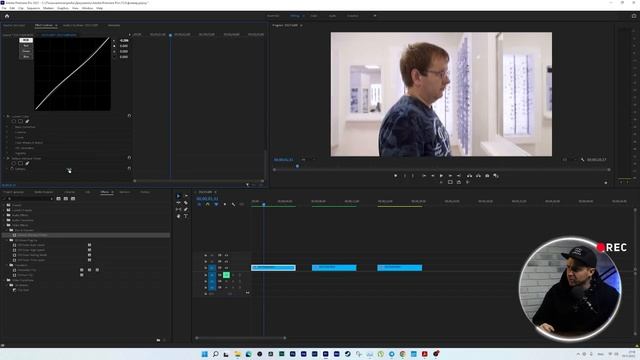Select the Selection arrow tool
Image resolution: width=640 pixels, height=360 pixels.
click(x=178, y=196)
